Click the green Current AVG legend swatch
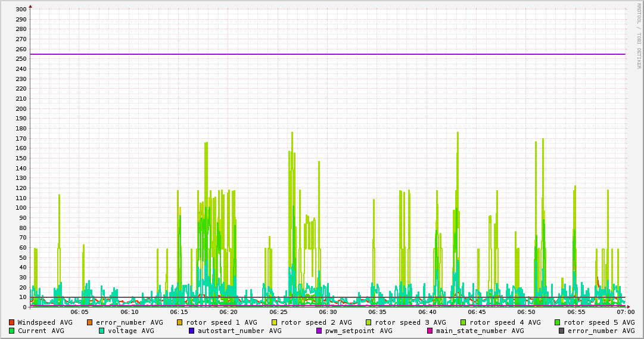Screen dimensions: 644x339 [11, 331]
